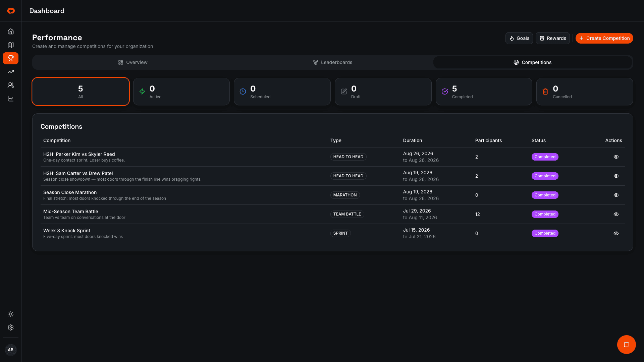Open the Mid-Season Team Battle title
The image size is (644, 362).
point(70,212)
